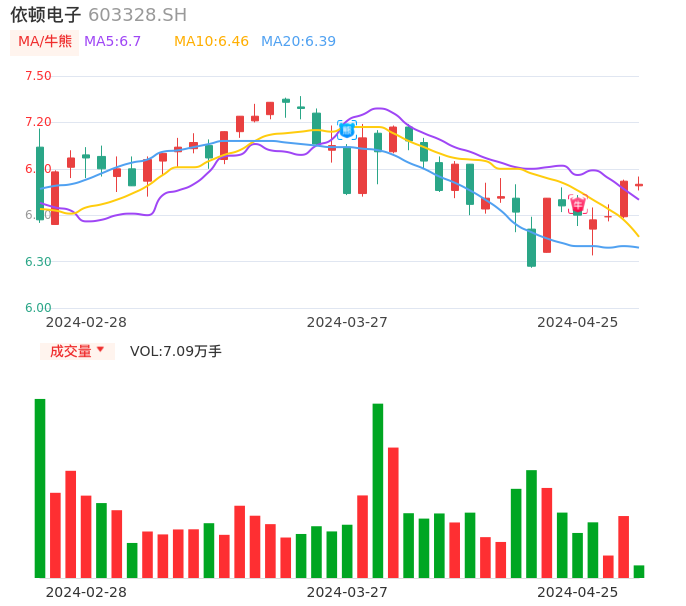Click the last small green volume bar at right

639,572
